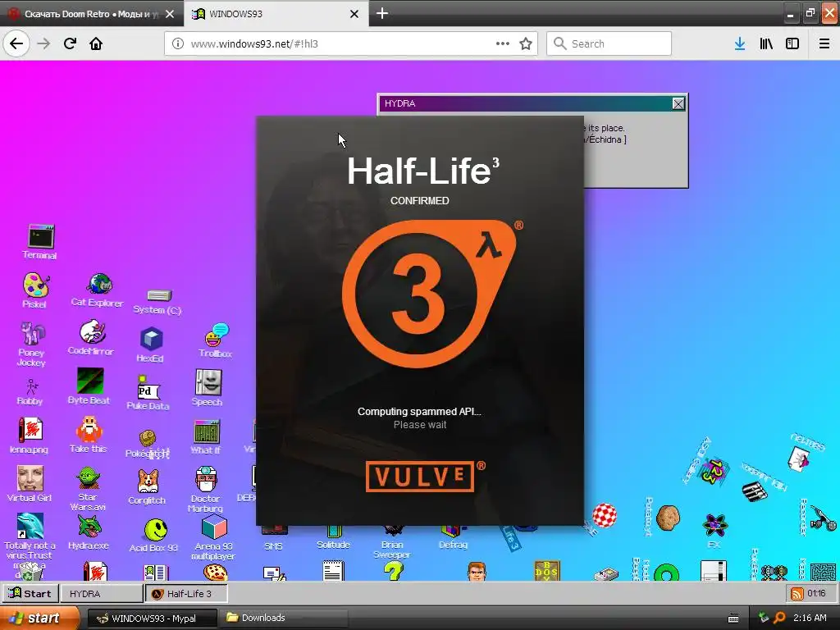Image resolution: width=840 pixels, height=630 pixels.
Task: Open the Star Wars.avi icon
Action: (x=89, y=489)
